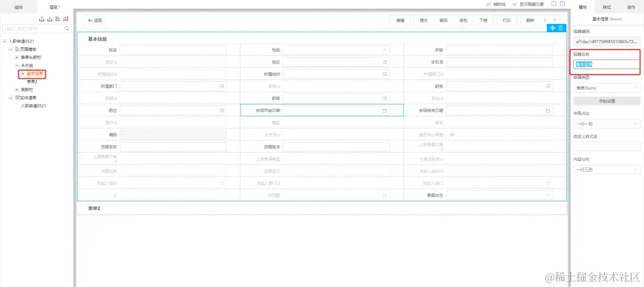Switch to the 动作 tab

pos(630,7)
